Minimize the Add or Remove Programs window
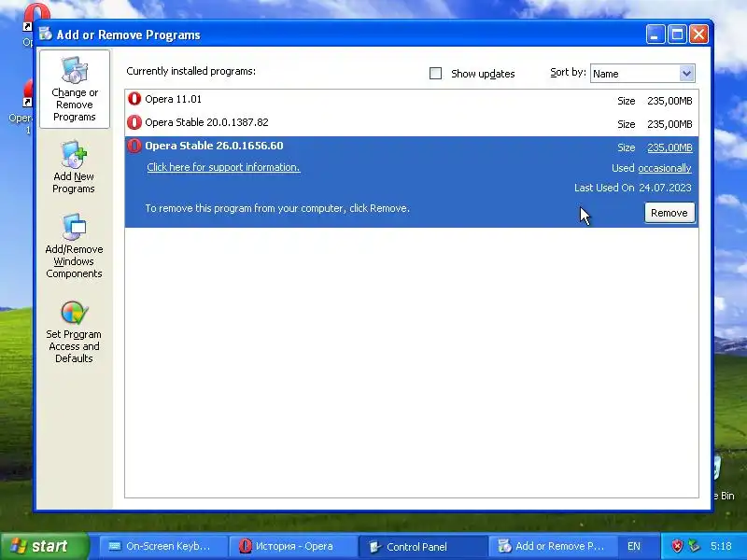Image resolution: width=747 pixels, height=560 pixels. click(655, 35)
